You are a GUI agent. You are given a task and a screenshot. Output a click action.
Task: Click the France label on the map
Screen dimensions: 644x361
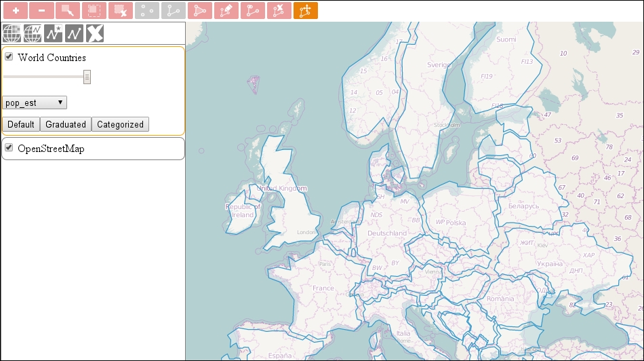coord(323,288)
